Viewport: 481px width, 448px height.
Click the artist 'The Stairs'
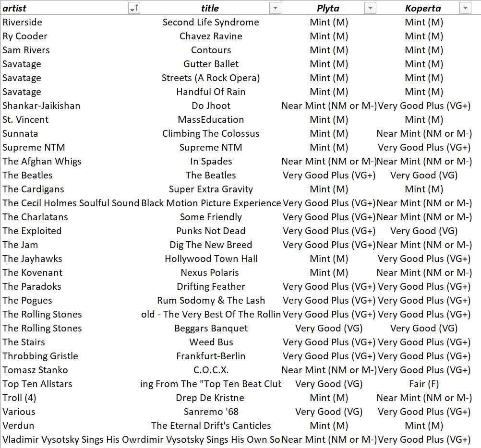(x=24, y=342)
